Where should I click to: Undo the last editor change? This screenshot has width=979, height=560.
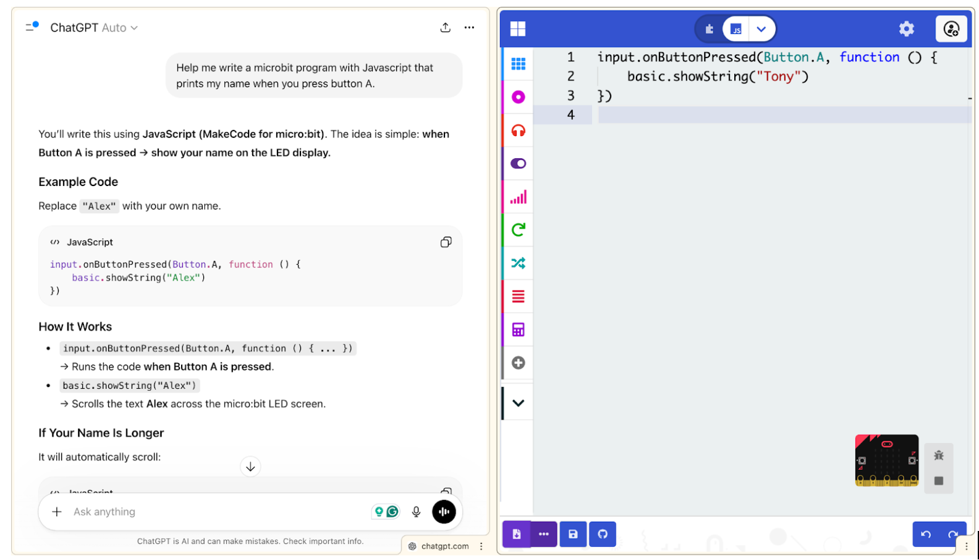(x=925, y=535)
